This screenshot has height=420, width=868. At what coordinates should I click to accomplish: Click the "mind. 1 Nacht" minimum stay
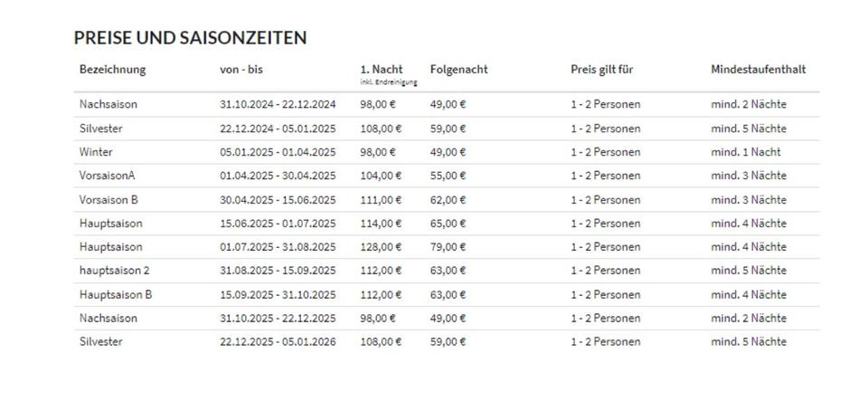[x=746, y=152]
